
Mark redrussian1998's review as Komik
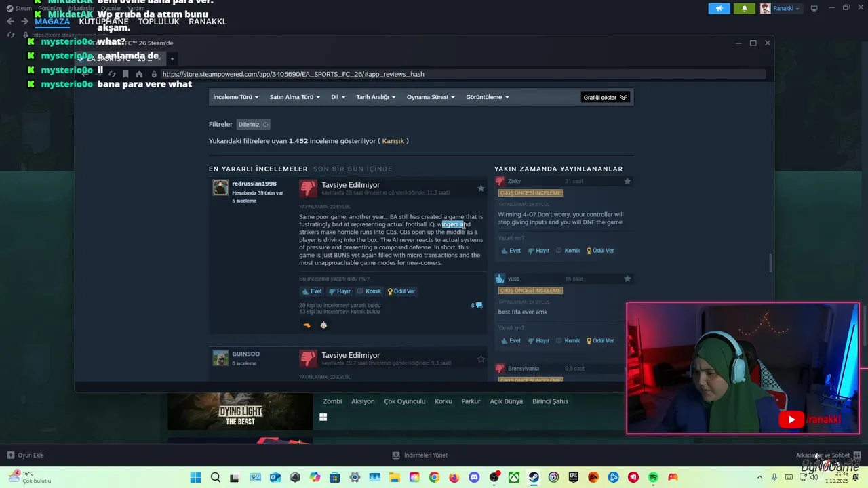coord(369,291)
